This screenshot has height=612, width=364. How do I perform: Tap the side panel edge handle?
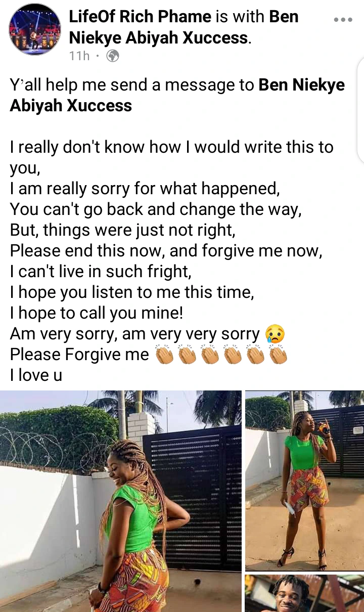click(360, 109)
